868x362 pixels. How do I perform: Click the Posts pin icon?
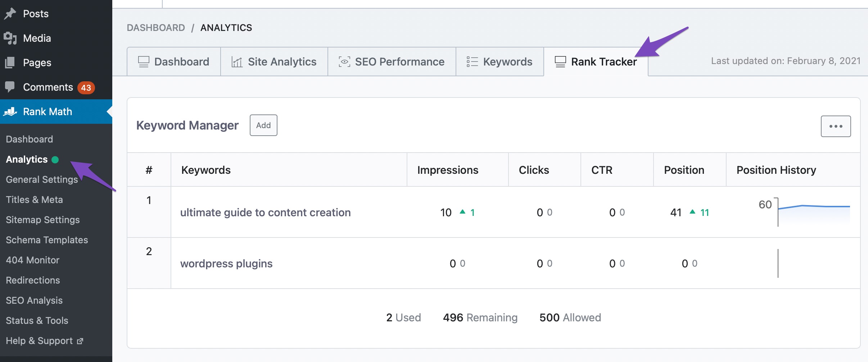coord(10,14)
